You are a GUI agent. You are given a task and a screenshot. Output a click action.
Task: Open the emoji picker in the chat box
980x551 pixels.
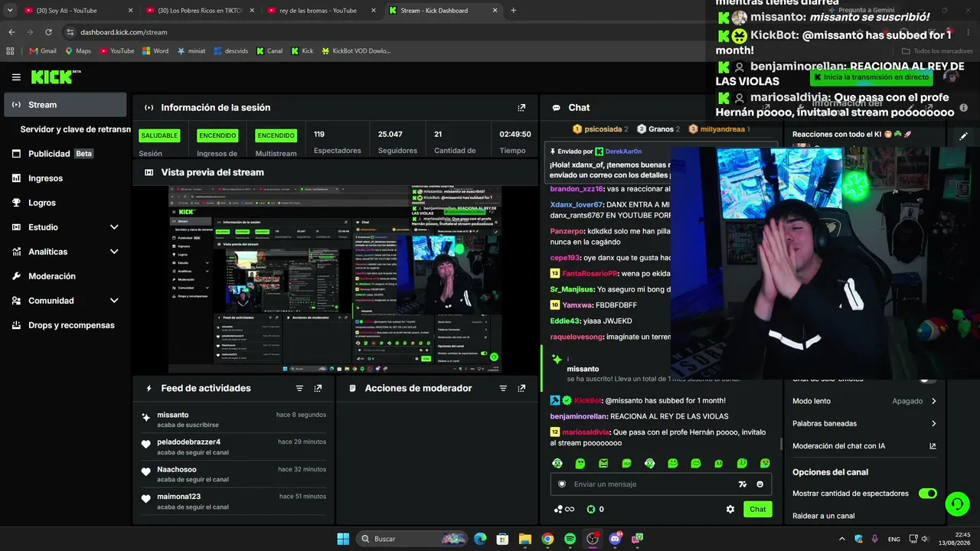[759, 484]
